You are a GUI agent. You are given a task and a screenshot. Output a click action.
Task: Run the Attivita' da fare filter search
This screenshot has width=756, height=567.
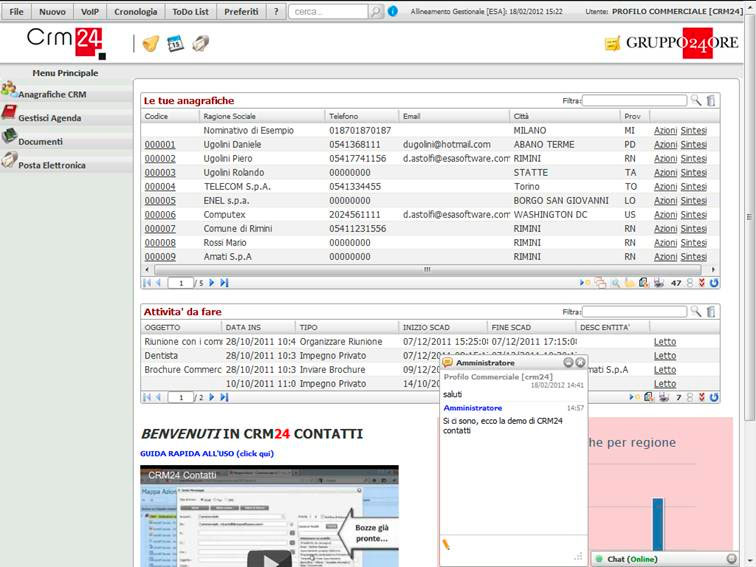click(x=696, y=311)
